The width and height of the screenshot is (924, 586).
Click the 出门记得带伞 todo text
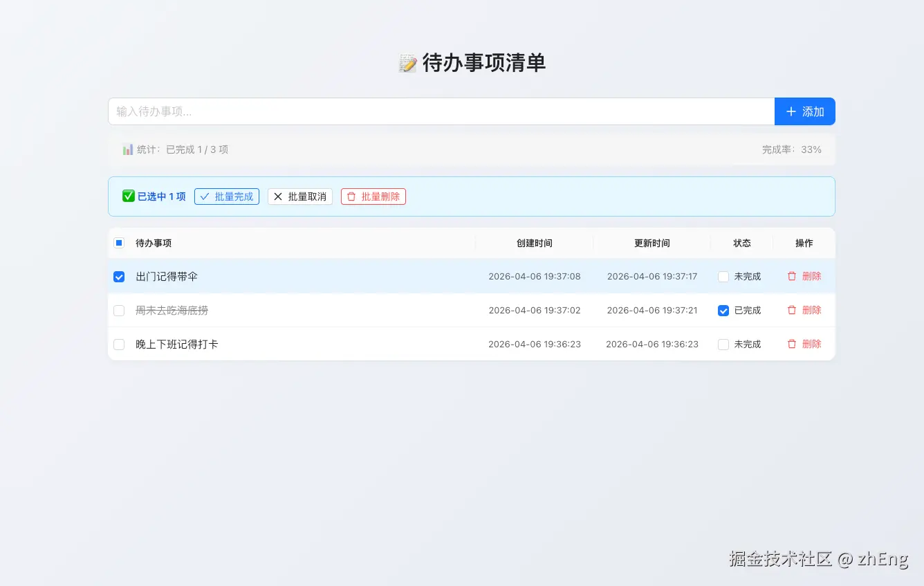click(167, 277)
